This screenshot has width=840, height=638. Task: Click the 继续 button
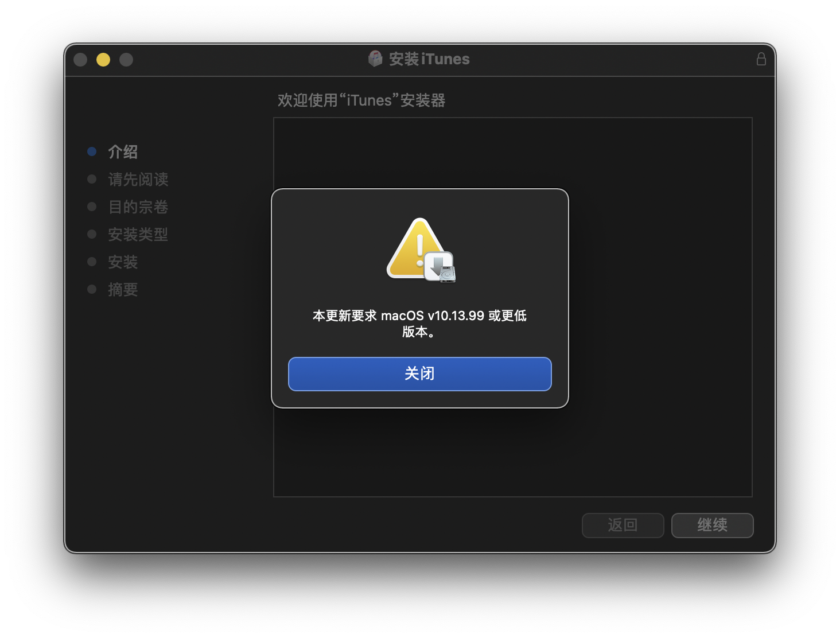tap(712, 525)
